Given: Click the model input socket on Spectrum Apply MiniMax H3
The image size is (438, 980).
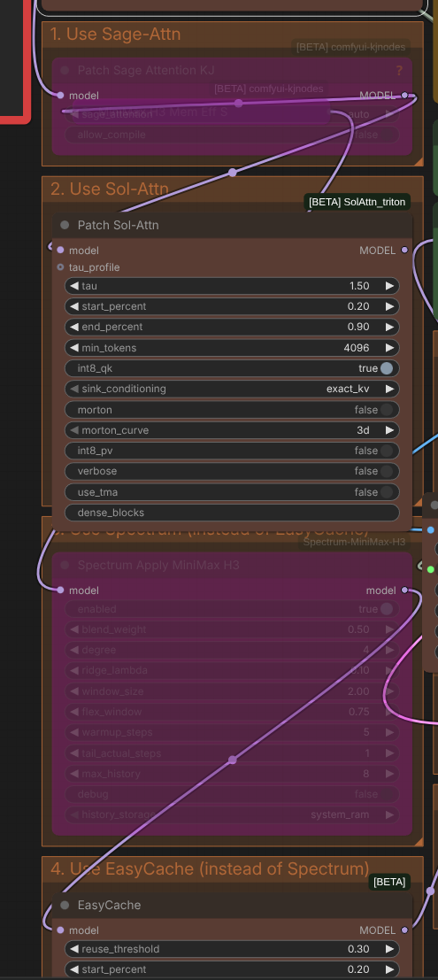Looking at the screenshot, I should tap(60, 590).
